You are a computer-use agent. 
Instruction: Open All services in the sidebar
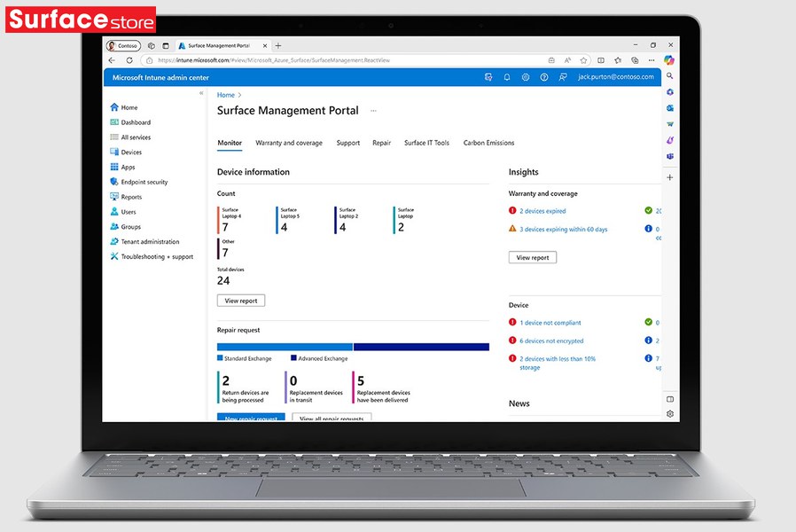(x=130, y=137)
